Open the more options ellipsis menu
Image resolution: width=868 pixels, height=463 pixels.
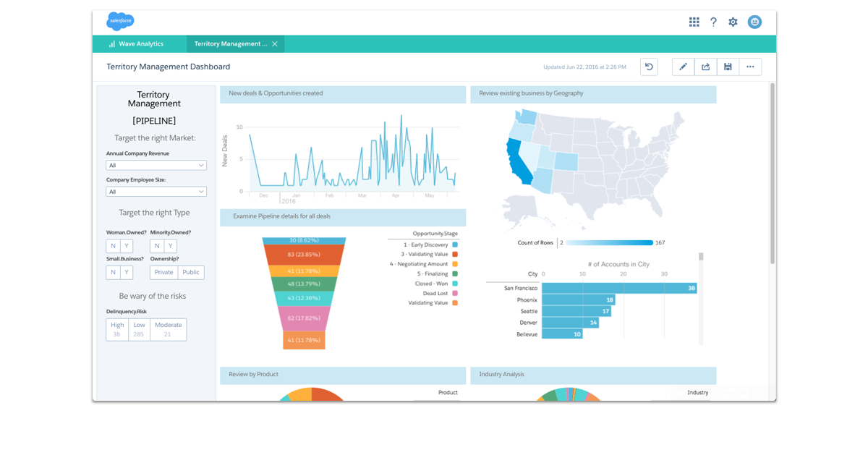click(x=750, y=67)
